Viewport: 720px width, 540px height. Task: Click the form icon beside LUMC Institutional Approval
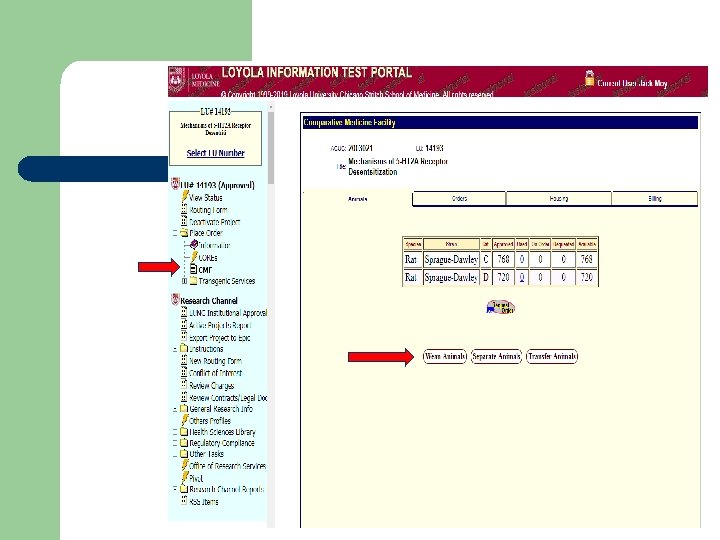click(x=184, y=312)
